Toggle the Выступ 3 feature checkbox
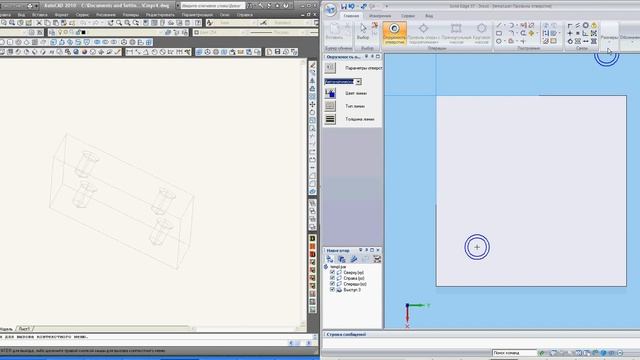 [332, 289]
